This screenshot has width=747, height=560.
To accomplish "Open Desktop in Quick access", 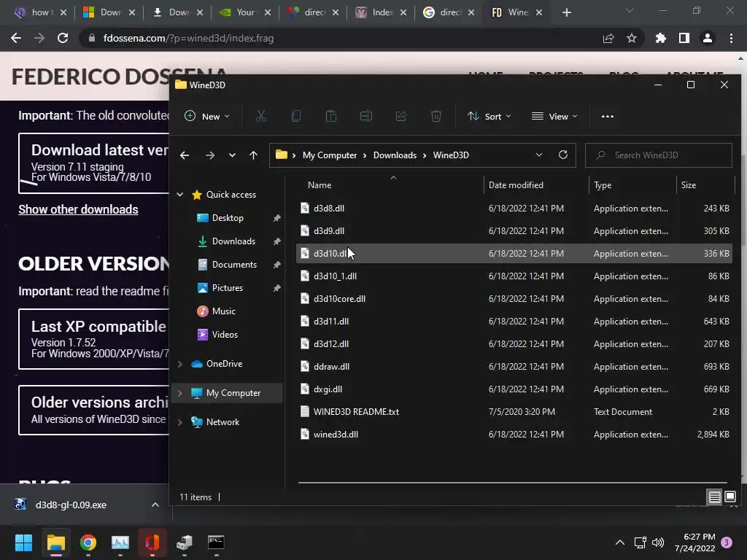I will [228, 217].
